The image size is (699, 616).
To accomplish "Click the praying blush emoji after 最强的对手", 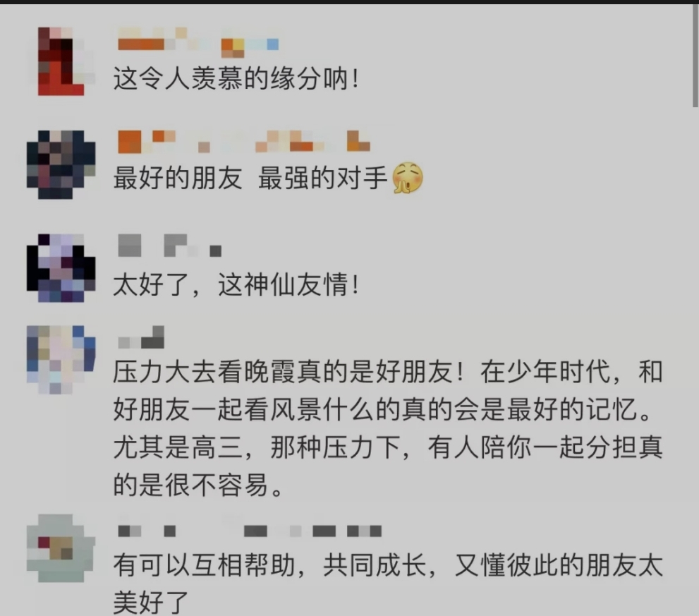I will [408, 178].
